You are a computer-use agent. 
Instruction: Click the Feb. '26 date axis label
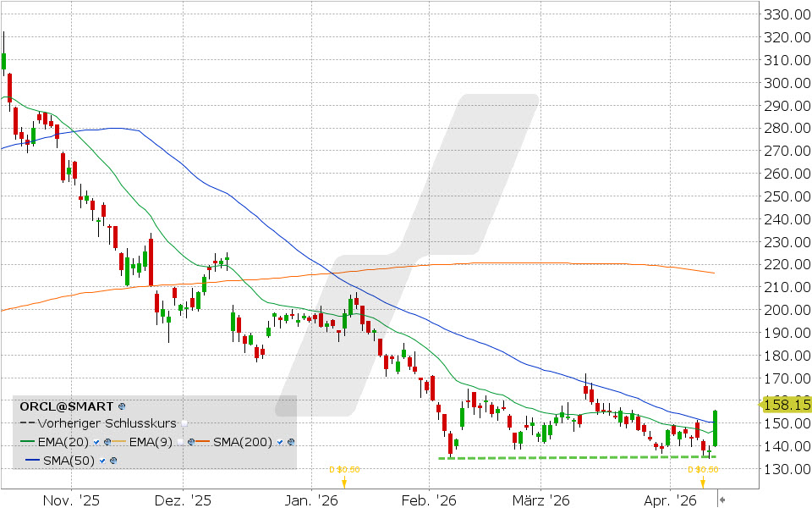pos(441,500)
